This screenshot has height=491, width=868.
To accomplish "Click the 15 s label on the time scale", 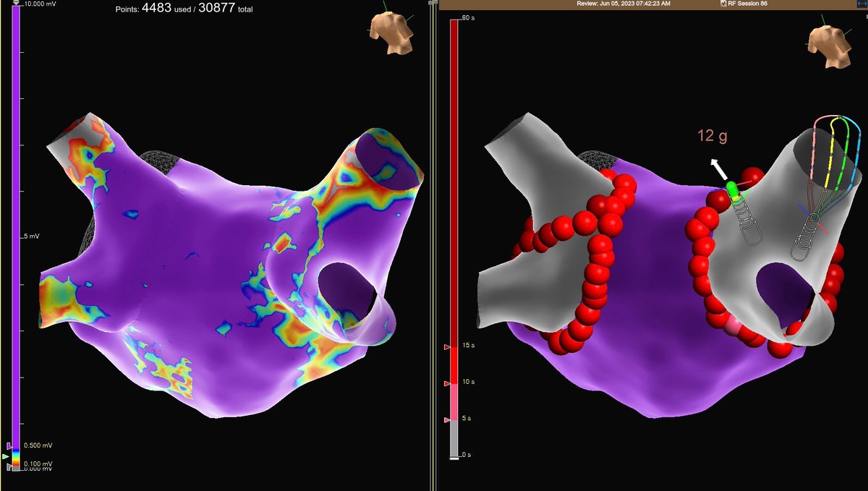I will coord(468,346).
